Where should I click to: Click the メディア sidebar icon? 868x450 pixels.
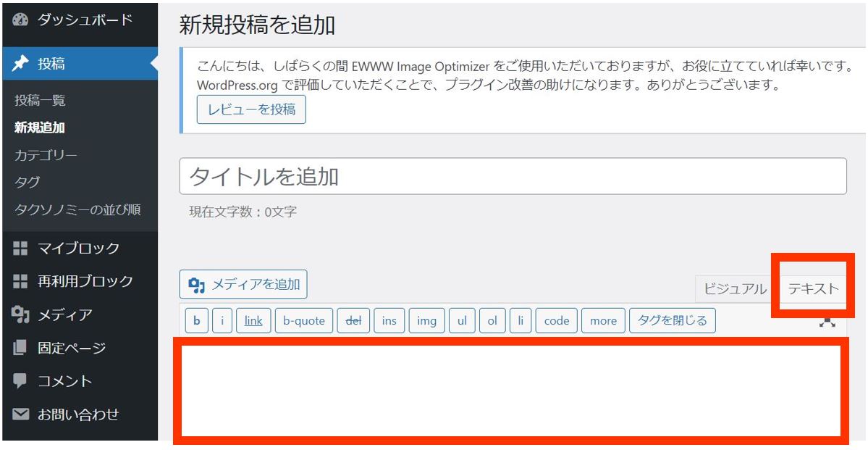pos(21,314)
